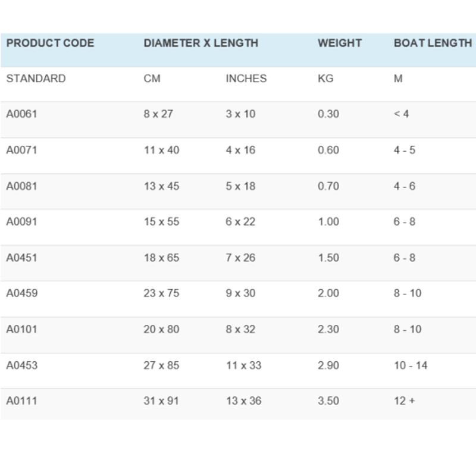Select product code A0101
This screenshot has width=476, height=476.
tap(21, 329)
